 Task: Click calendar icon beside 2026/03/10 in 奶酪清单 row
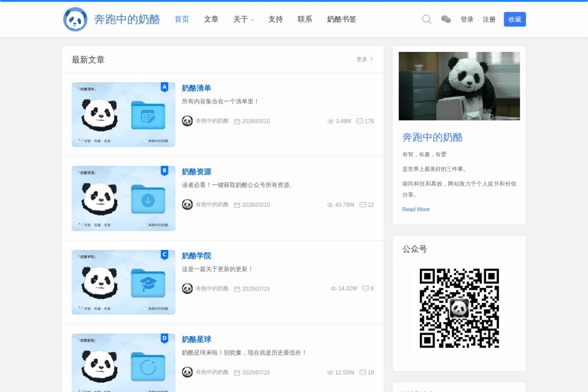pyautogui.click(x=237, y=122)
